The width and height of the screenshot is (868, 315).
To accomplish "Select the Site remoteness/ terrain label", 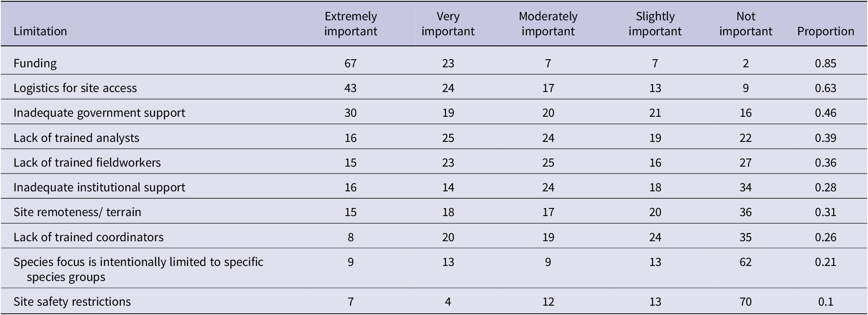I will pos(77,212).
